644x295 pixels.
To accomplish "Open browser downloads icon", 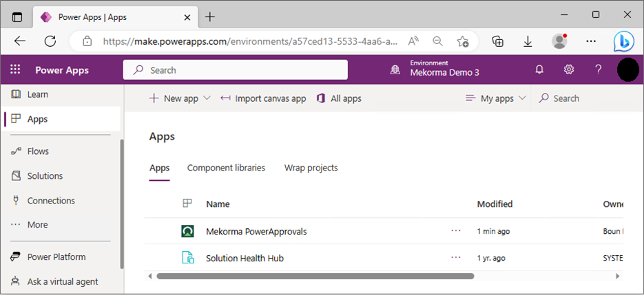I will (528, 41).
